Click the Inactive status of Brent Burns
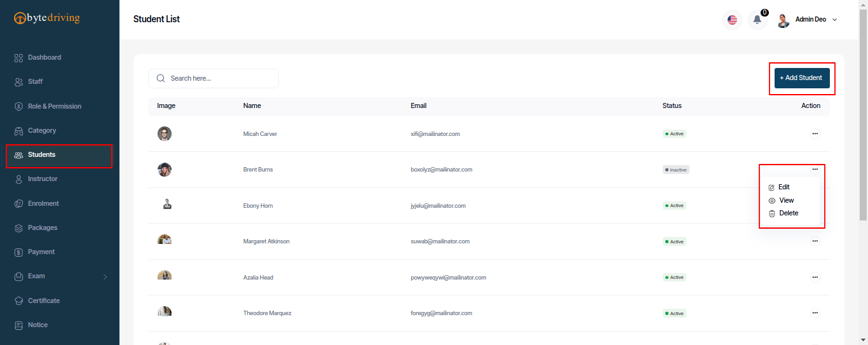Image resolution: width=868 pixels, height=345 pixels. pyautogui.click(x=676, y=170)
